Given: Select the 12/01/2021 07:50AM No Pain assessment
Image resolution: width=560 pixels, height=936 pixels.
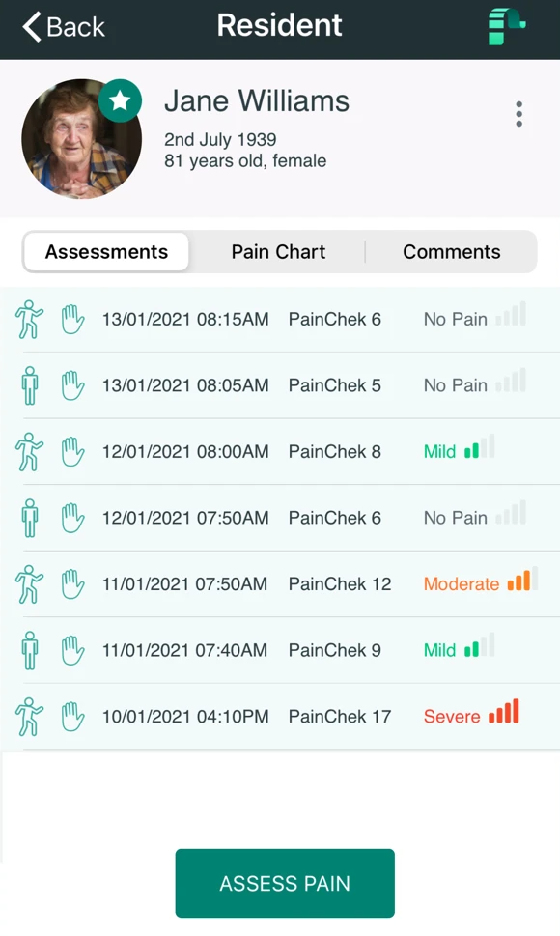Looking at the screenshot, I should point(280,518).
